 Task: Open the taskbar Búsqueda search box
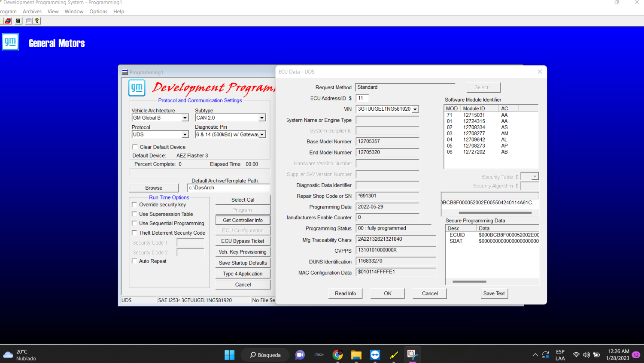265,355
